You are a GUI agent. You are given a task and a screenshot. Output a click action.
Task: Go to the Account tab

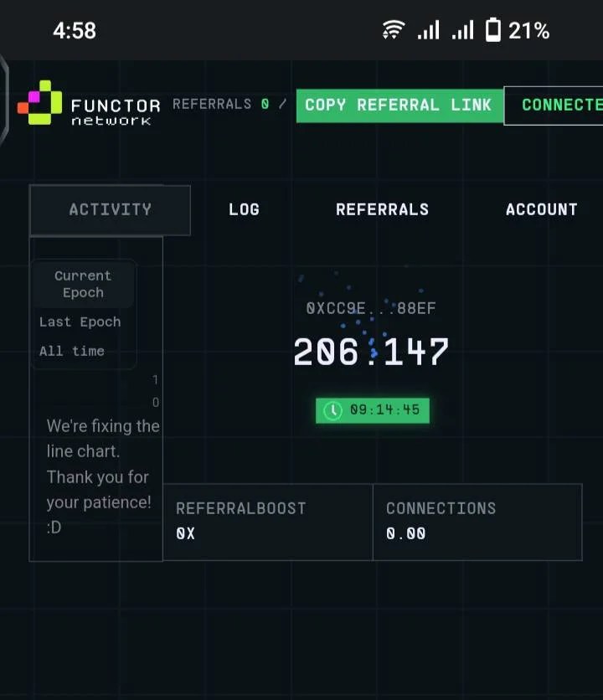click(x=541, y=209)
